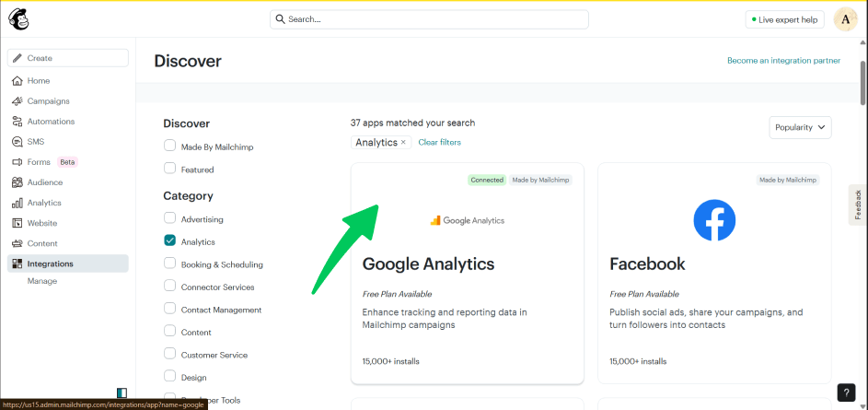868x410 pixels.
Task: Remove the Analytics filter chip
Action: pos(403,143)
